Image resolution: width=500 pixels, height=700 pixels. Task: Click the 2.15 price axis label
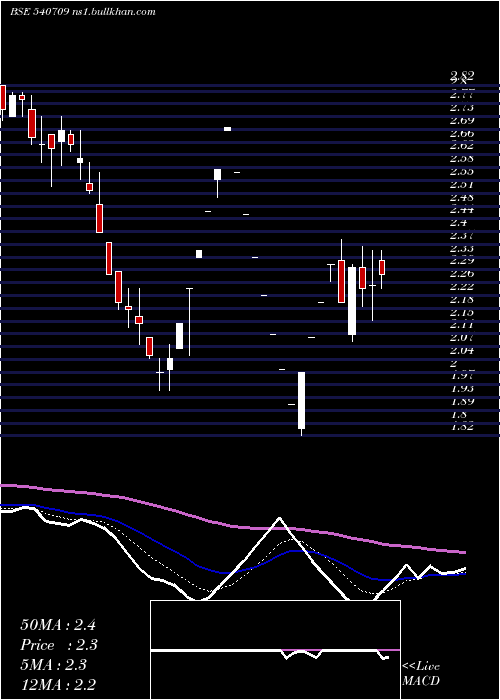(x=462, y=312)
